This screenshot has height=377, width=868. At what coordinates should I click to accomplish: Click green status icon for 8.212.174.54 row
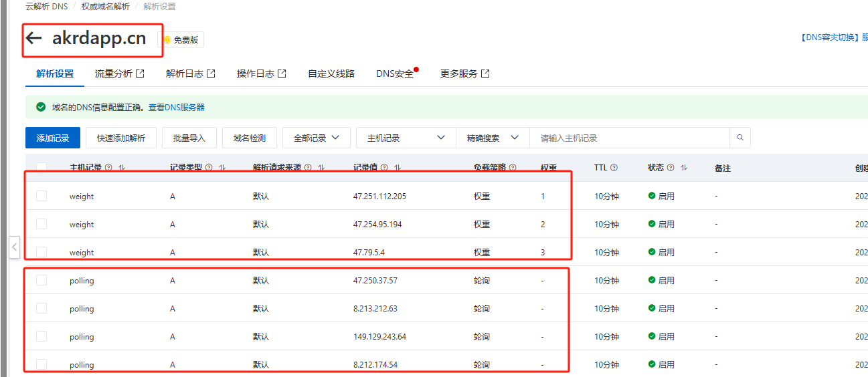pos(652,364)
